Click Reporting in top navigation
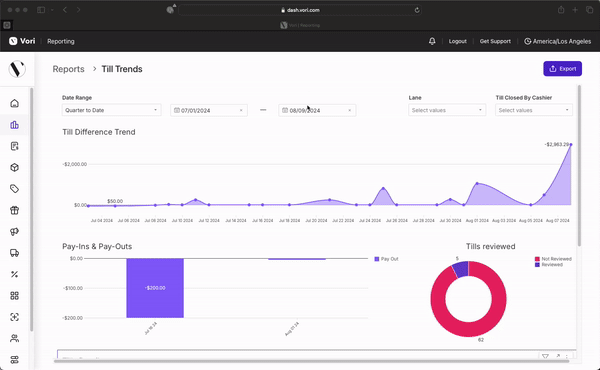This screenshot has width=600, height=370. 61,41
